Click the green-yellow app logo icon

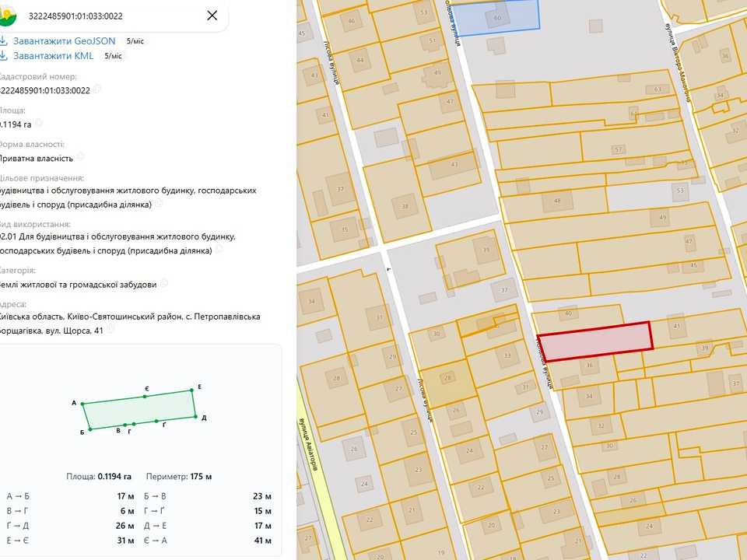[x=7, y=16]
